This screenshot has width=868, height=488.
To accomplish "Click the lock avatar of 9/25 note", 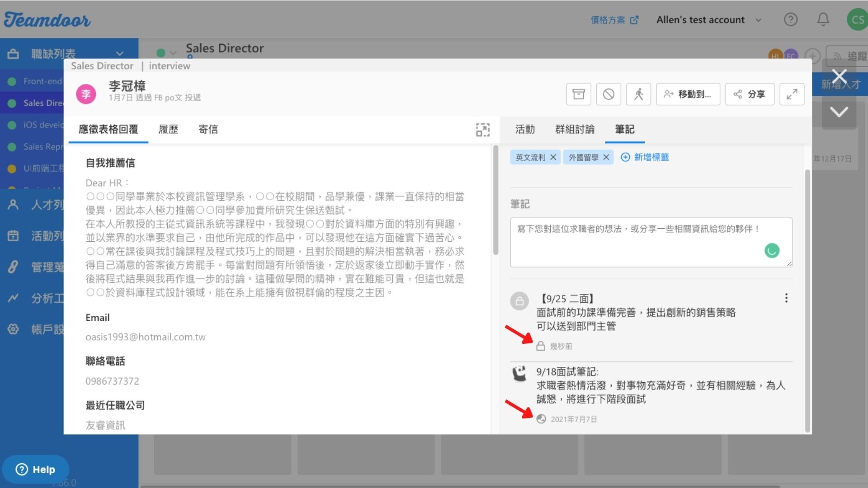I will 519,301.
